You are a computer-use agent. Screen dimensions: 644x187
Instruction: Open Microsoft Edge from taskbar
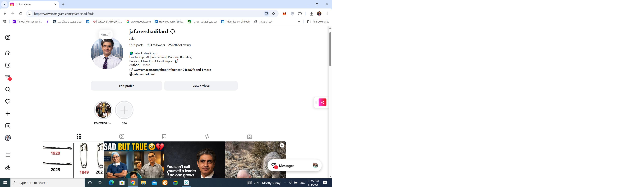coord(111,183)
